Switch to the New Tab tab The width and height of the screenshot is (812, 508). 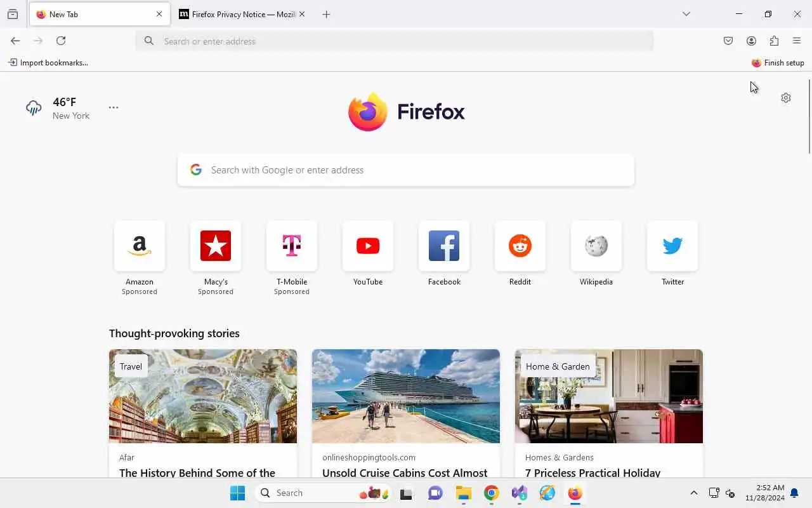pyautogui.click(x=100, y=14)
